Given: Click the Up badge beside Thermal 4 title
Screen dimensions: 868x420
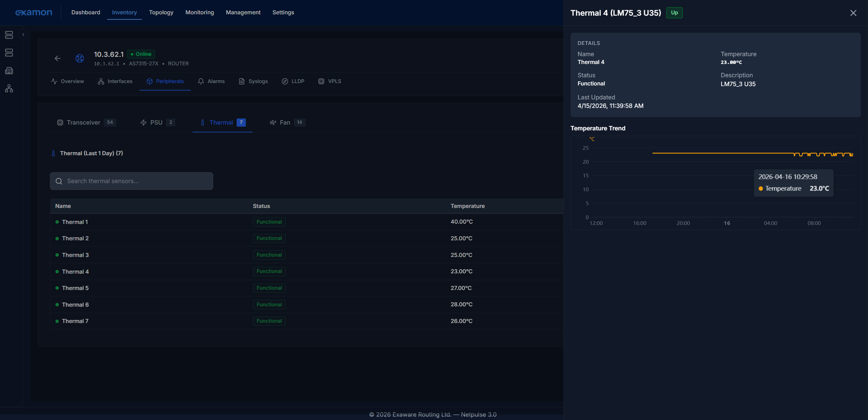Looking at the screenshot, I should coord(674,13).
